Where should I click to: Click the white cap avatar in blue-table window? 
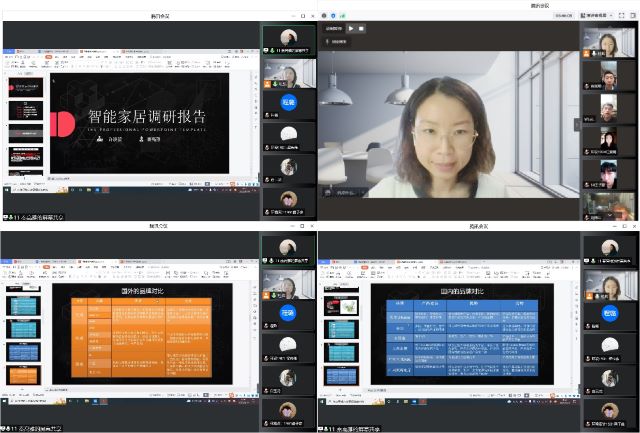[x=610, y=345]
